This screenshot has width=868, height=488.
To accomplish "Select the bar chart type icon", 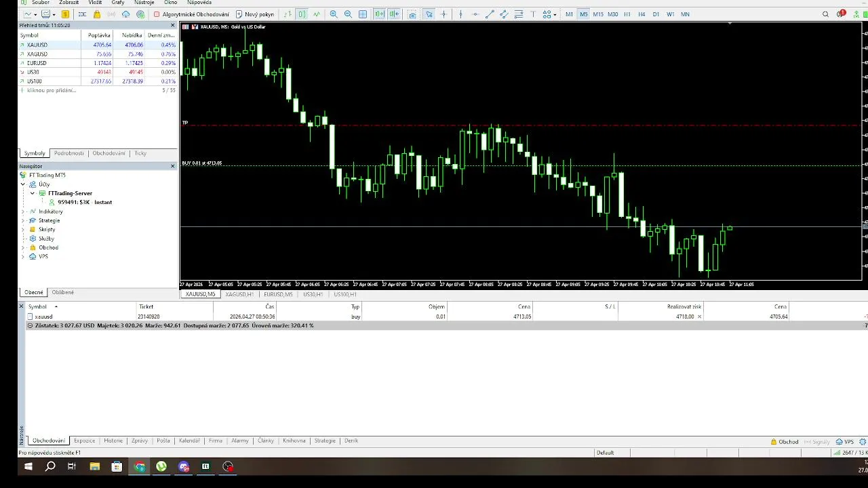I will 287,14.
